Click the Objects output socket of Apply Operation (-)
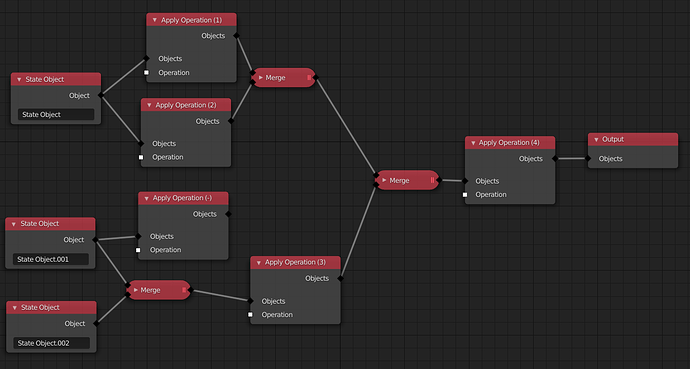This screenshot has width=690, height=369. pyautogui.click(x=228, y=214)
